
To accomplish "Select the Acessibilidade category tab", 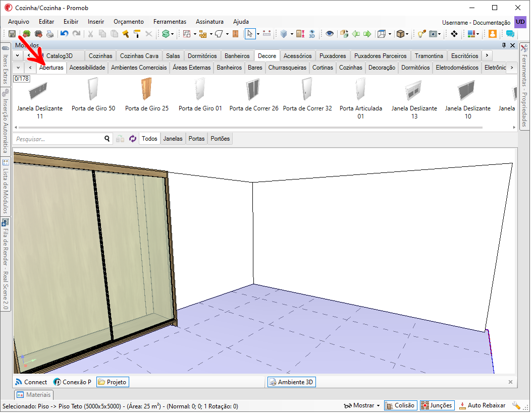I will pos(87,68).
